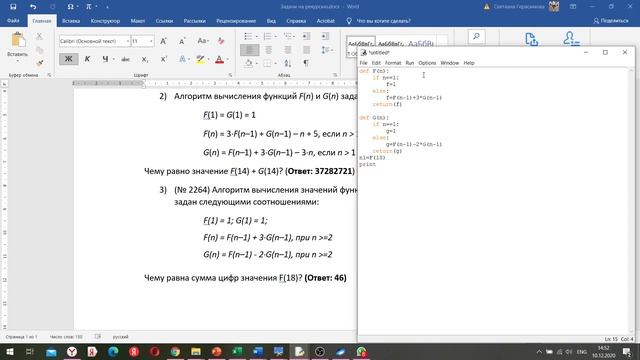Switch to the Ссылки ribbon tab

coord(164,21)
